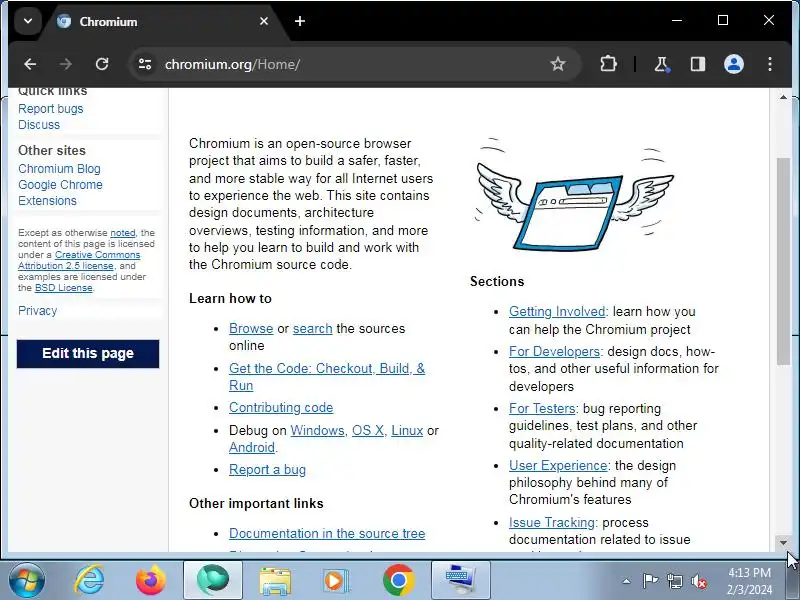Show hidden system tray icons
The height and width of the screenshot is (600, 800).
tap(627, 581)
